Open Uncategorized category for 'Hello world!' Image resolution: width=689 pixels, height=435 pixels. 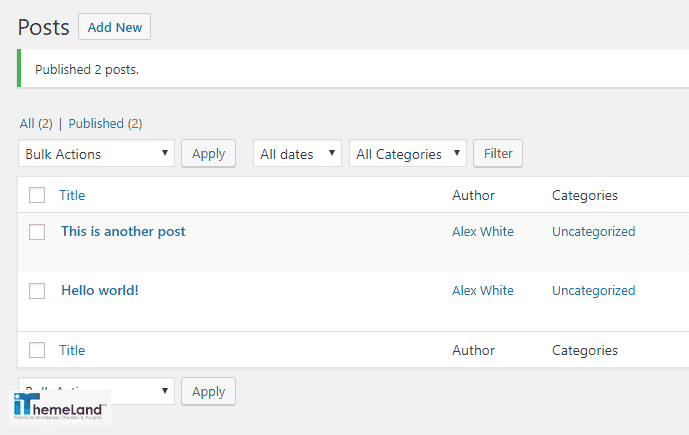click(594, 290)
